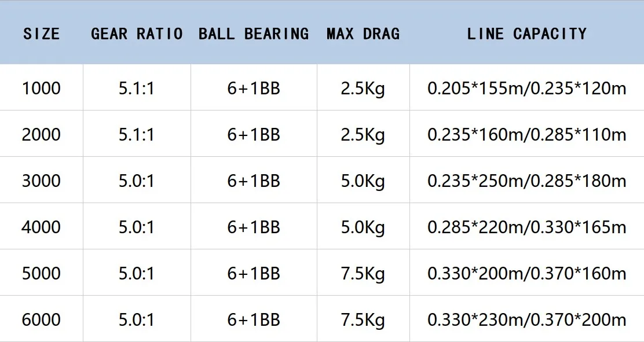Select line capacity 0.205*155m/0.235*120m cell
The height and width of the screenshot is (342, 644).
(527, 89)
